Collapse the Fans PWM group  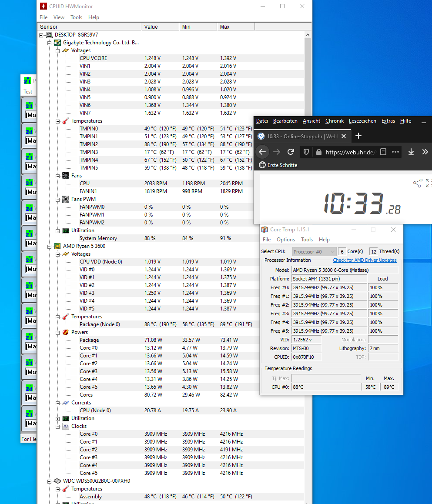(57, 200)
